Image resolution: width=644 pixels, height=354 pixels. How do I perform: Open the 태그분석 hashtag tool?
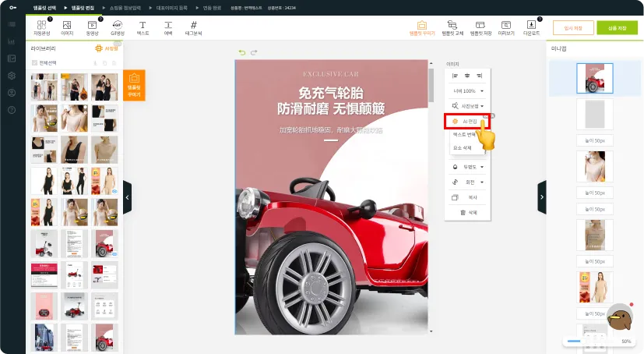click(x=193, y=27)
